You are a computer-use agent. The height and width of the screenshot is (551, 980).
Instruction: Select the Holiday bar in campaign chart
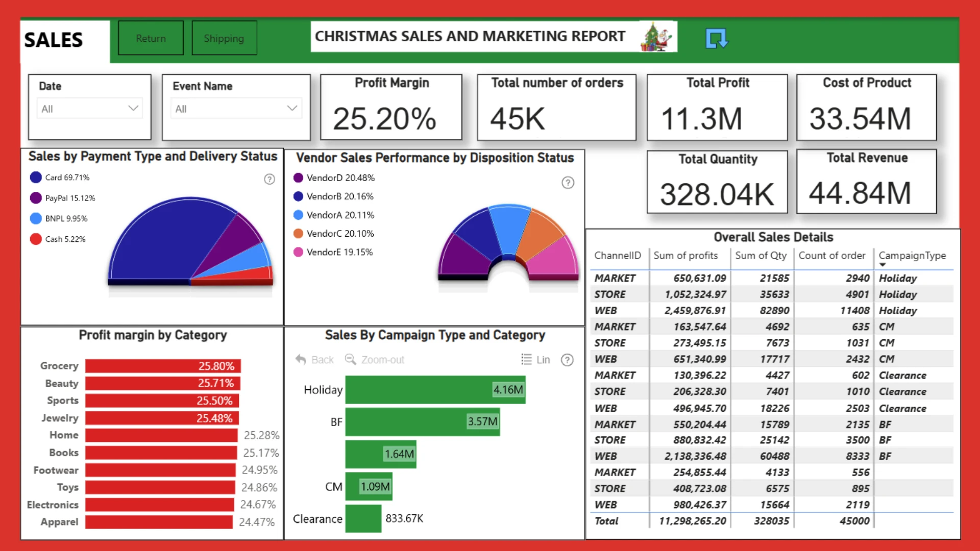pos(435,390)
